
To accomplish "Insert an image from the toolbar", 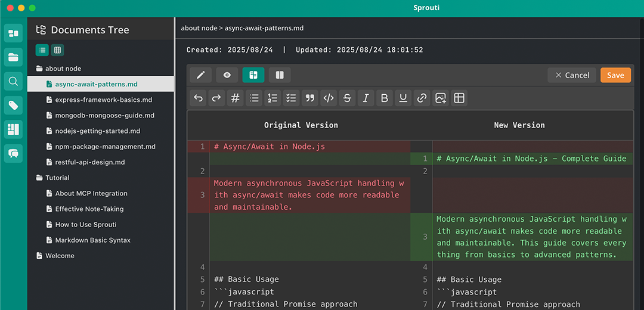I will tap(441, 98).
